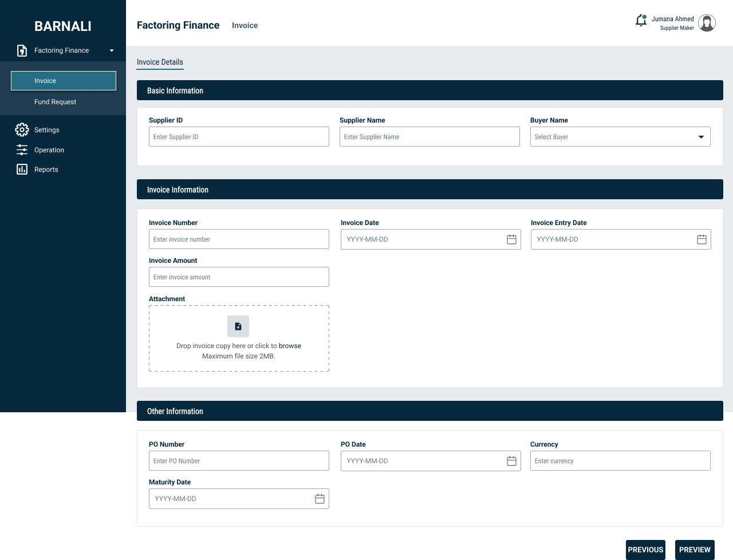Open Jumana Ahmed profile avatar
733x560 pixels.
coord(707,23)
